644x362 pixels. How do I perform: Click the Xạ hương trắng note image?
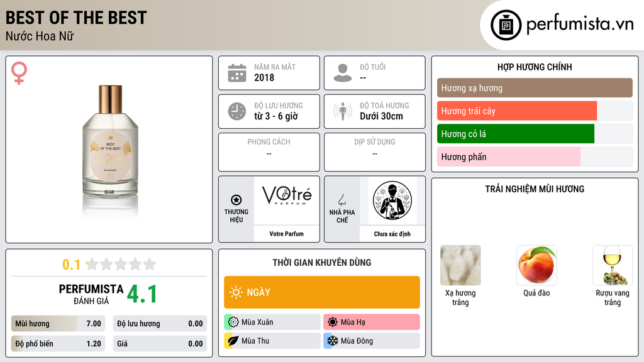[x=460, y=265]
